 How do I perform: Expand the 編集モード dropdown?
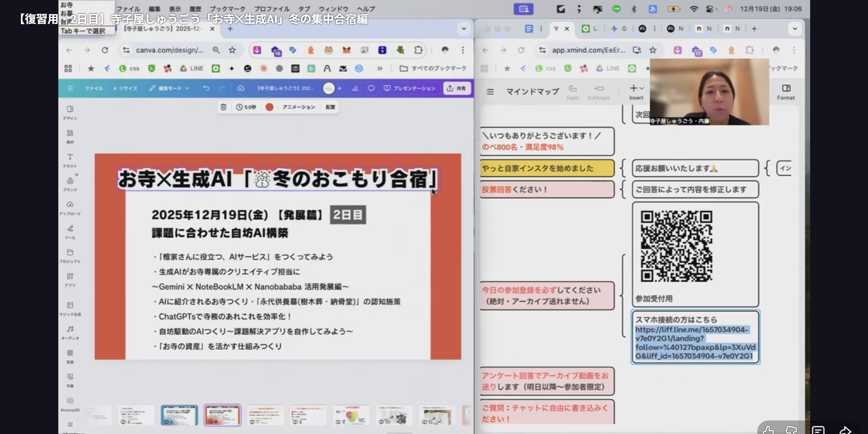pos(170,88)
